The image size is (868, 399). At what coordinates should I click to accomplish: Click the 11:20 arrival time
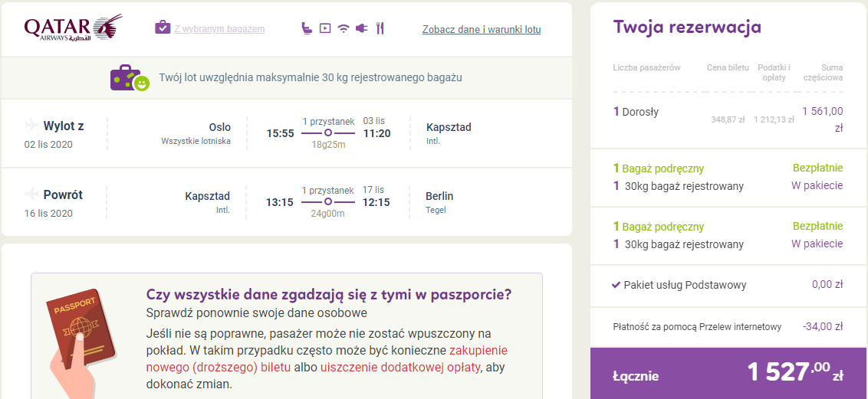377,133
